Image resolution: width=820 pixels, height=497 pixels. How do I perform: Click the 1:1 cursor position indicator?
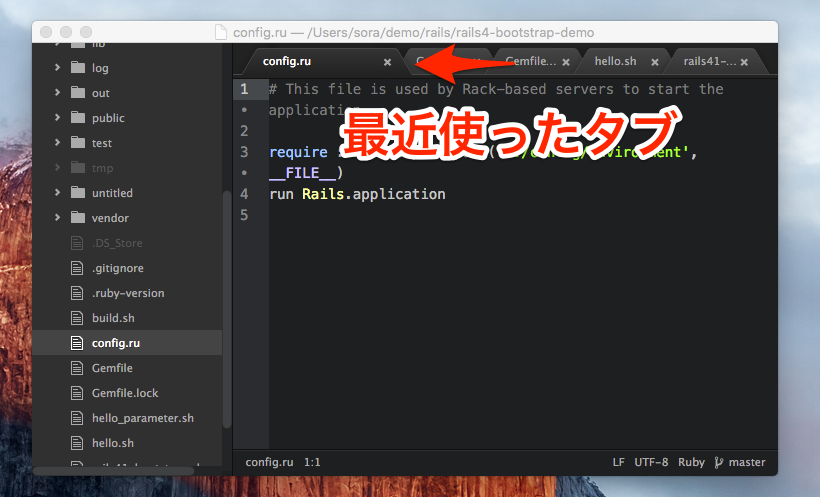point(312,462)
